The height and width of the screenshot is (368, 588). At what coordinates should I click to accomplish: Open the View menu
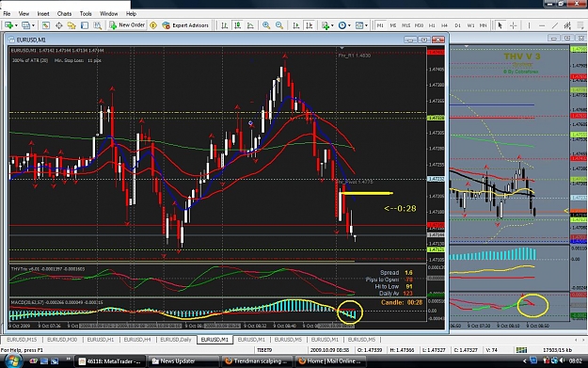click(x=24, y=14)
